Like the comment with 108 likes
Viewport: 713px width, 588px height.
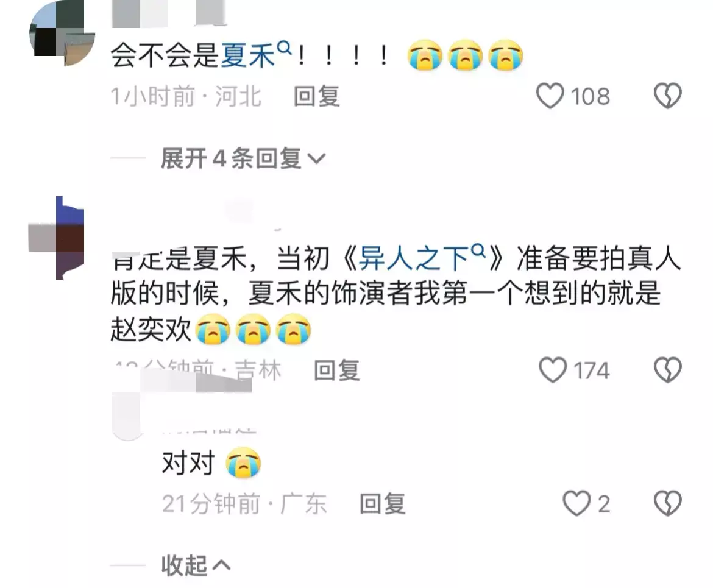point(550,96)
